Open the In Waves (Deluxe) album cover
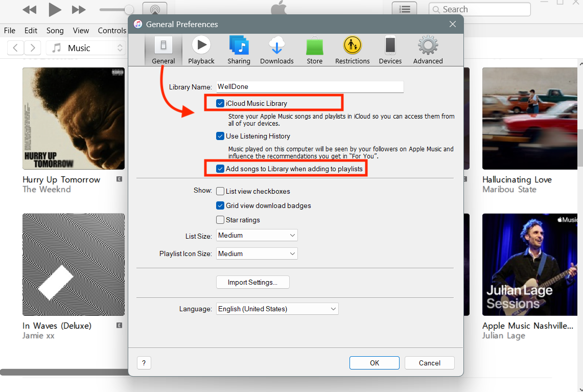 74,264
